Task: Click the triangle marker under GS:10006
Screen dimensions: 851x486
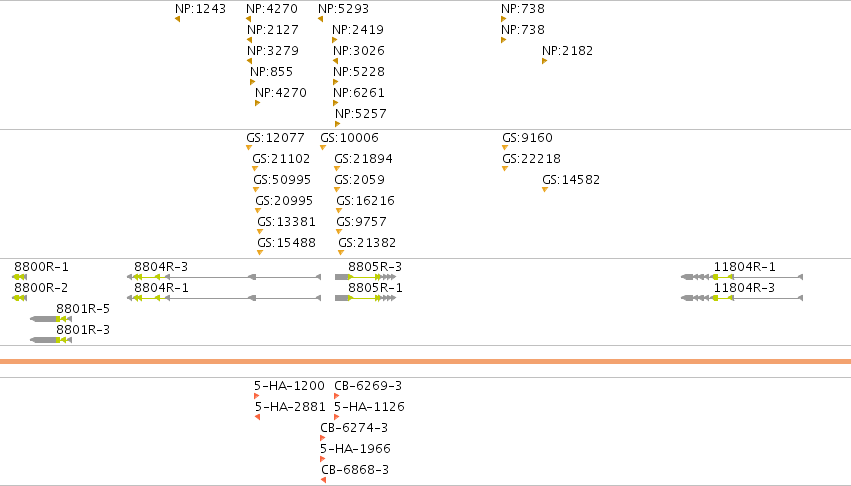Action: coord(323,148)
